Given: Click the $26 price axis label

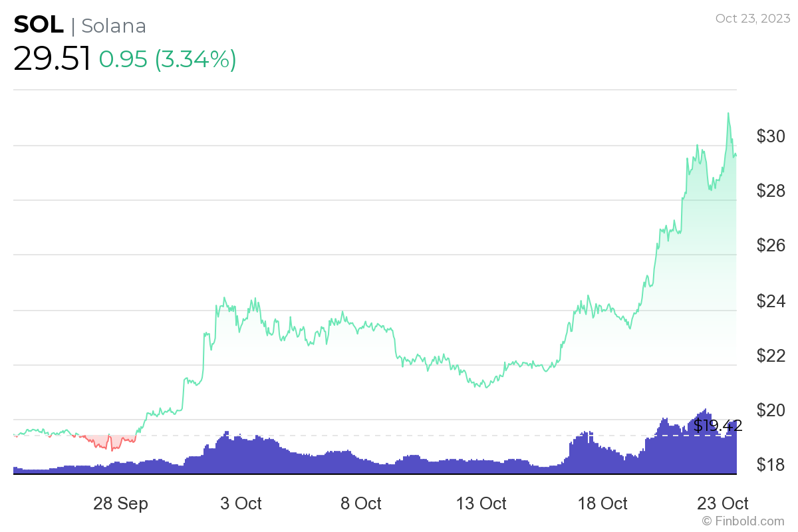Looking at the screenshot, I should [771, 246].
